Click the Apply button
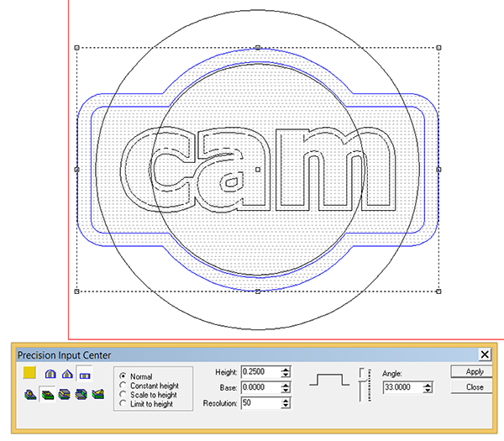The image size is (504, 441). [471, 372]
